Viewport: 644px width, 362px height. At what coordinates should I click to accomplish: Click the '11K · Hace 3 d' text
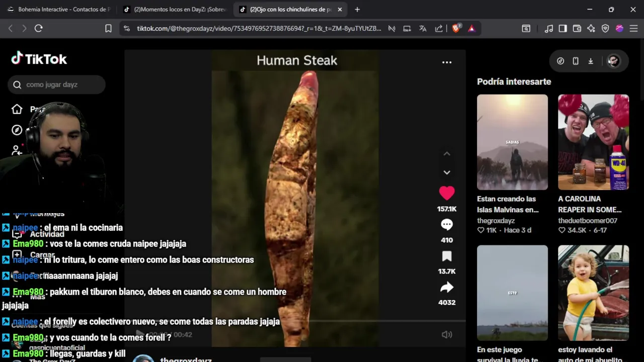click(x=504, y=230)
